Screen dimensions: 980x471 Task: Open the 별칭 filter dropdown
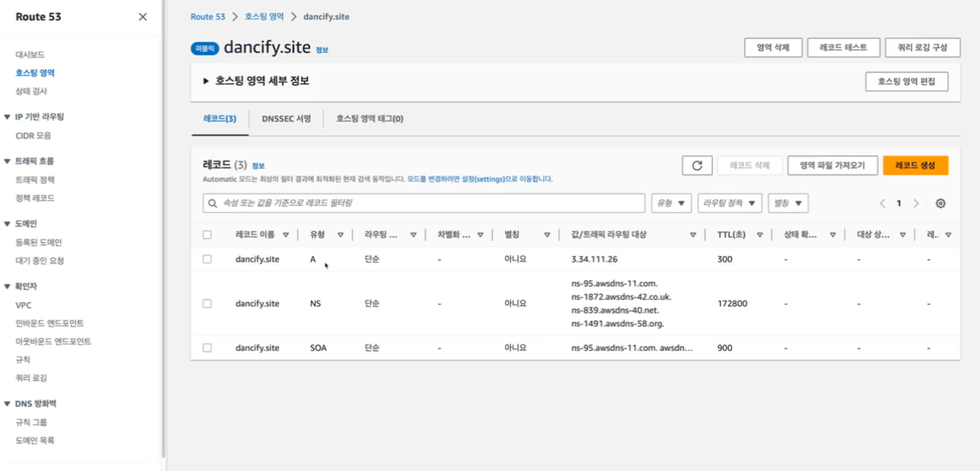coord(788,203)
